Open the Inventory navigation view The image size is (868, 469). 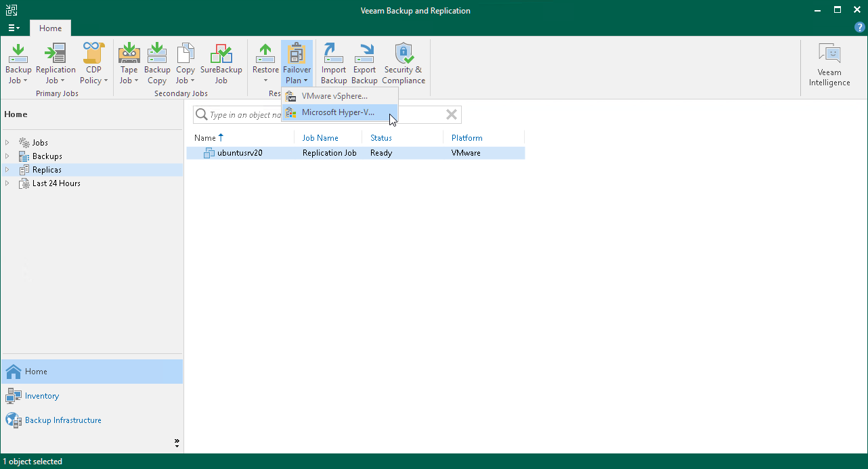click(x=91, y=396)
